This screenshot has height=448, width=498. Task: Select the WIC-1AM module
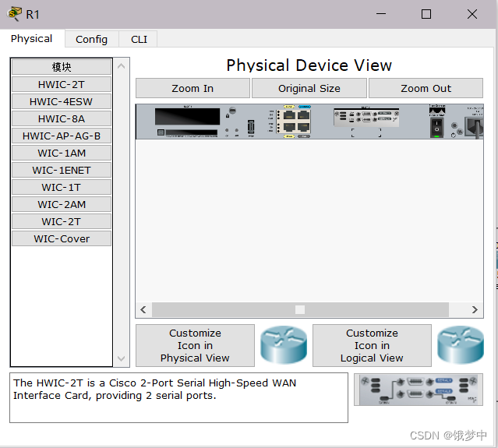pos(62,153)
